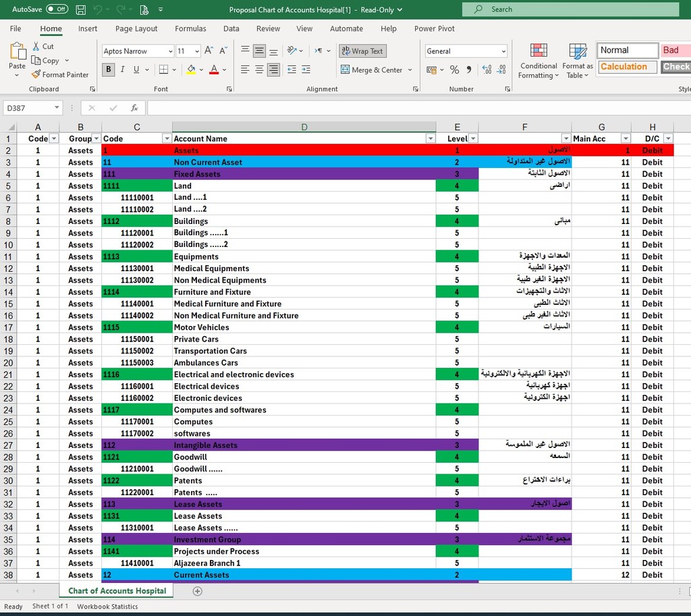Click the Redo arrow icon
The height and width of the screenshot is (616, 691).
tap(121, 9)
